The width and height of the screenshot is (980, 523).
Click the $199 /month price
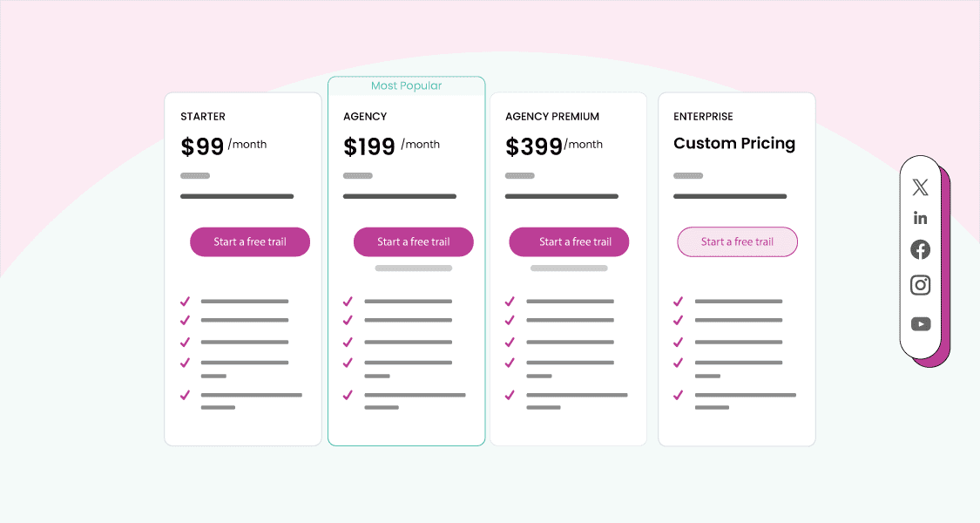tap(391, 146)
